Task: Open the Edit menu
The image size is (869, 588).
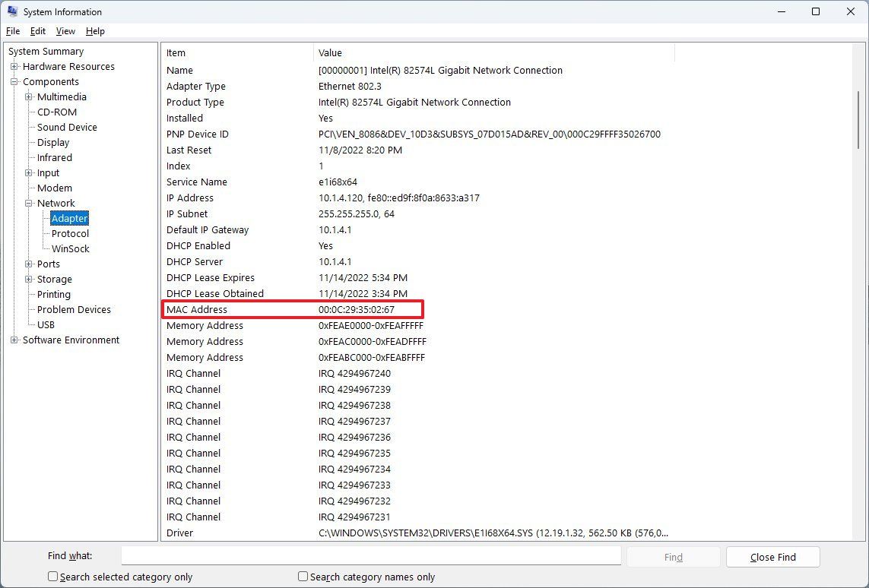Action: click(38, 31)
